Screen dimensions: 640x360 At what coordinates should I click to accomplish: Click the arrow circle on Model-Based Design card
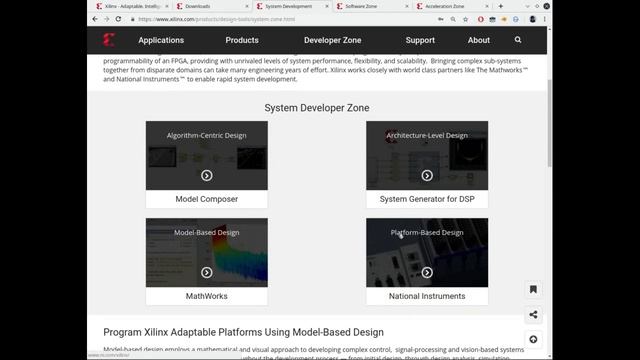(207, 272)
